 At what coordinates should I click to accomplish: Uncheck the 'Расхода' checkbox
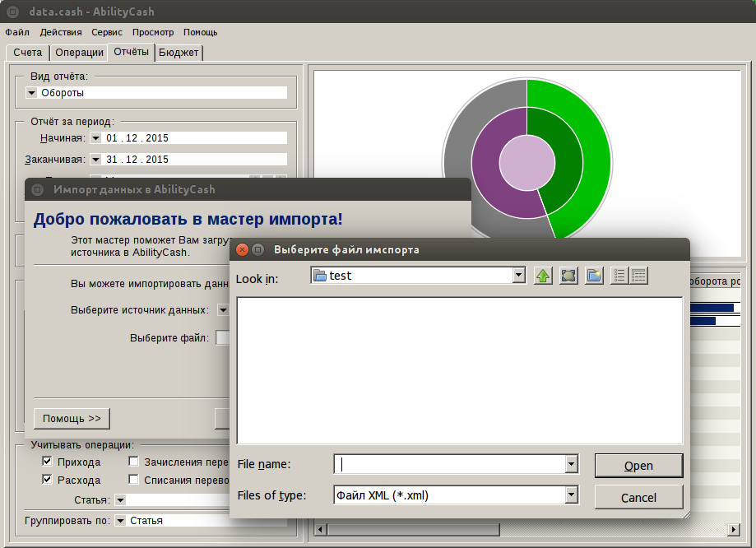pos(48,480)
